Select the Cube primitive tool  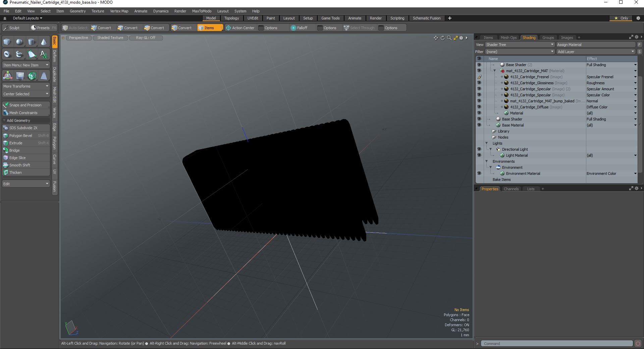pyautogui.click(x=7, y=42)
